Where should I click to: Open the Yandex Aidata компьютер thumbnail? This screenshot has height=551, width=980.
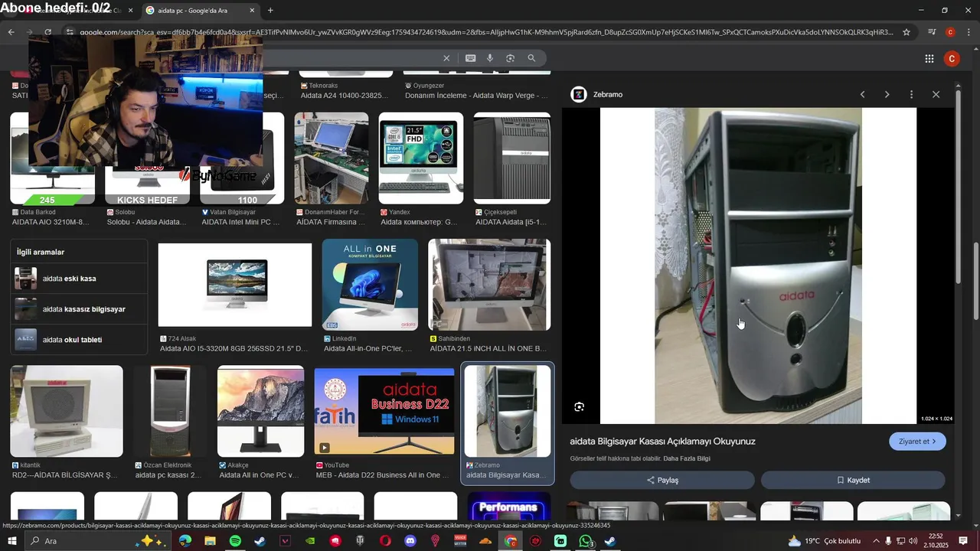pos(420,158)
